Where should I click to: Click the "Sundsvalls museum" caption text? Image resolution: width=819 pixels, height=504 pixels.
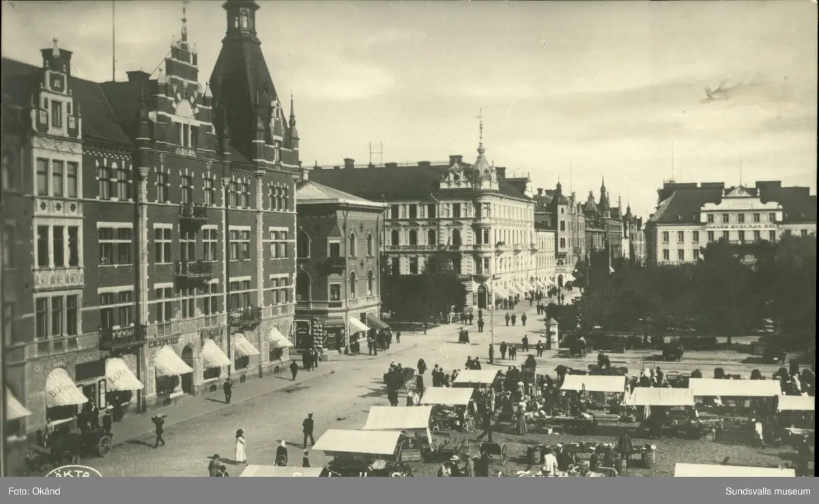[x=770, y=491]
